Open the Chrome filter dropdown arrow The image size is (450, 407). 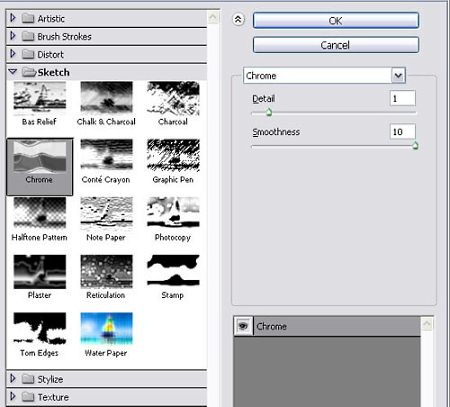tap(398, 75)
